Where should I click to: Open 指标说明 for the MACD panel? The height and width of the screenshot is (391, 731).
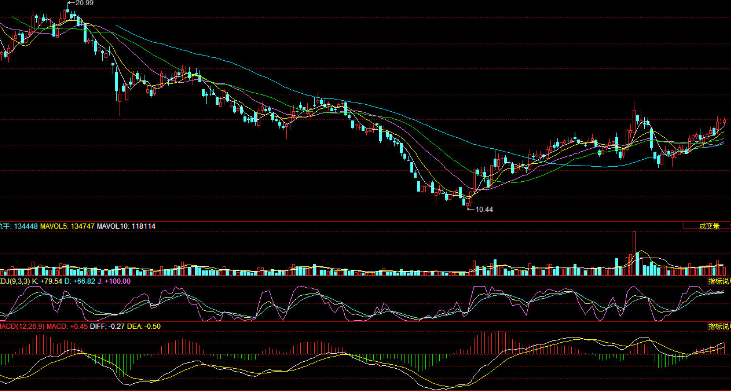point(719,326)
